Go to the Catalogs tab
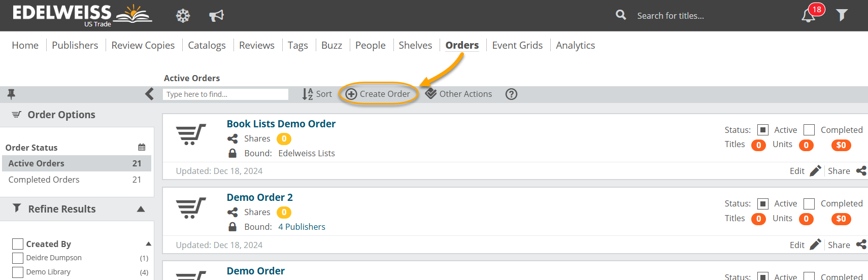Screen dimensions: 868x280 click(207, 45)
